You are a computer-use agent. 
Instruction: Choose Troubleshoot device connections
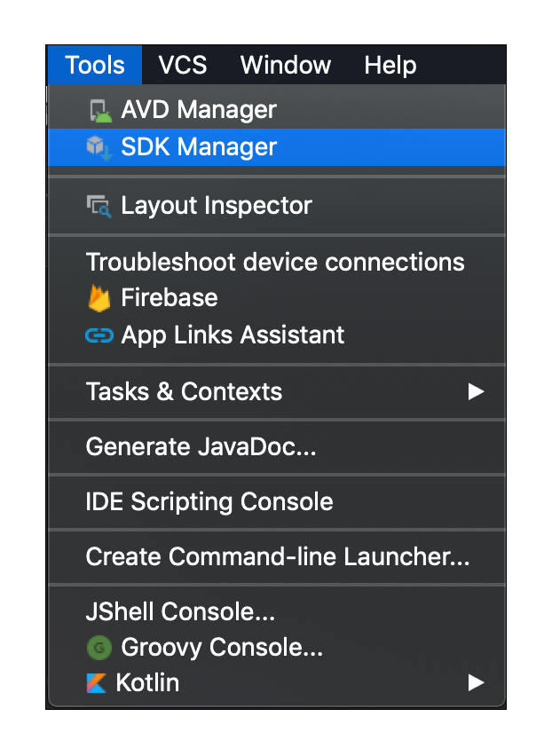tap(277, 263)
